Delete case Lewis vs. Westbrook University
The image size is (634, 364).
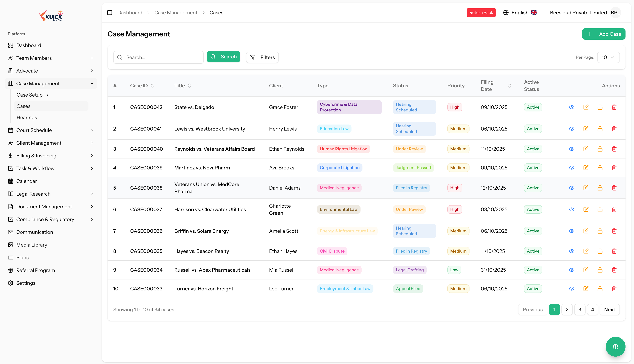tap(614, 129)
